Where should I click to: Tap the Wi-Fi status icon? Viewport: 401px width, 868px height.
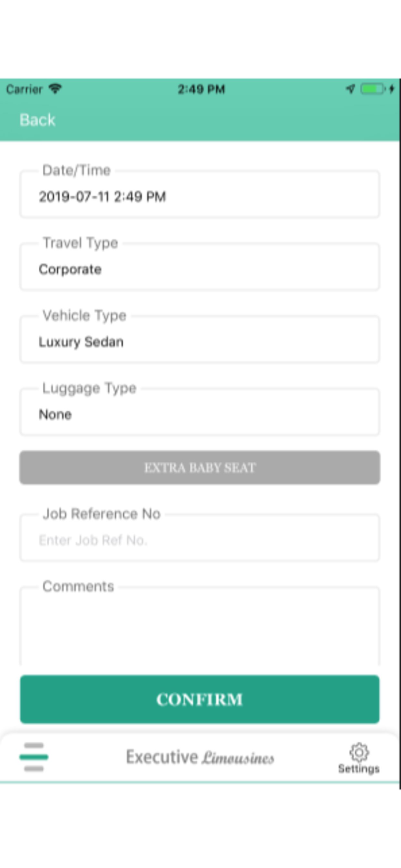click(56, 89)
